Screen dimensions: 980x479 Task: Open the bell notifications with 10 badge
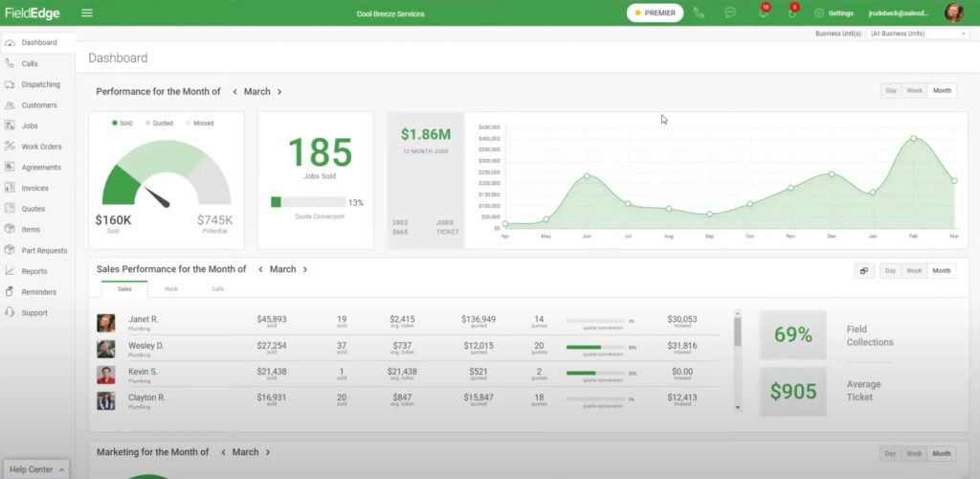click(763, 11)
